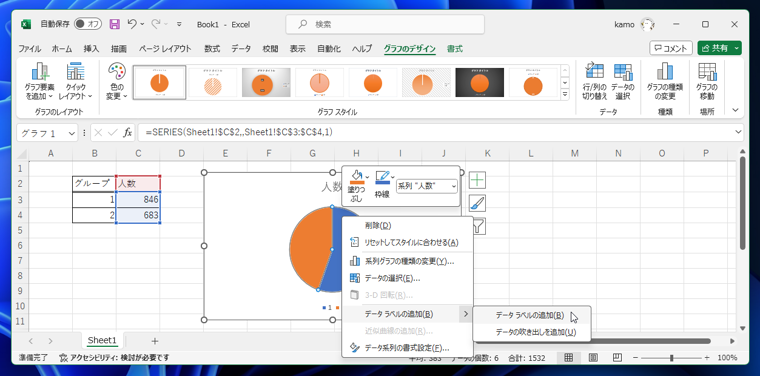Switch to the Format (書式) tab
760x376 pixels.
[455, 48]
